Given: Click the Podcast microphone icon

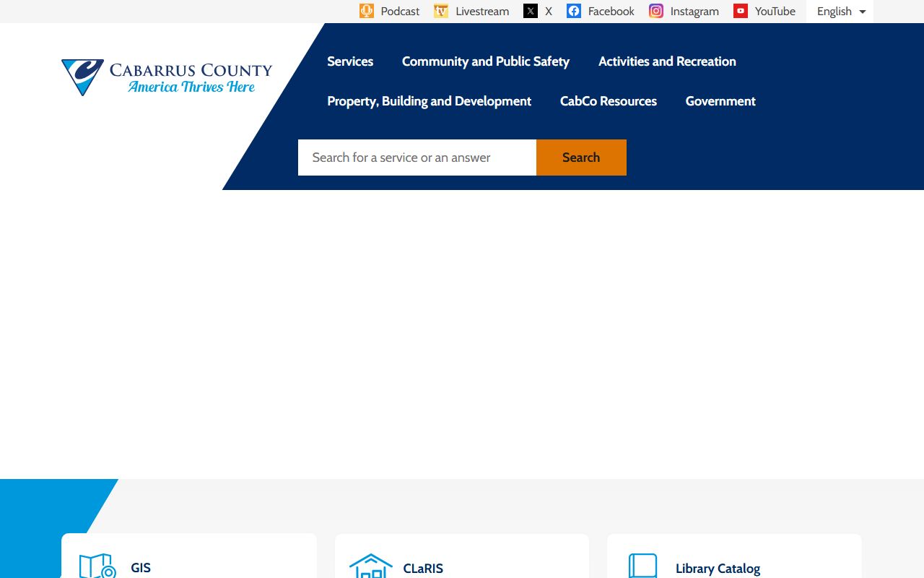Looking at the screenshot, I should 367,11.
